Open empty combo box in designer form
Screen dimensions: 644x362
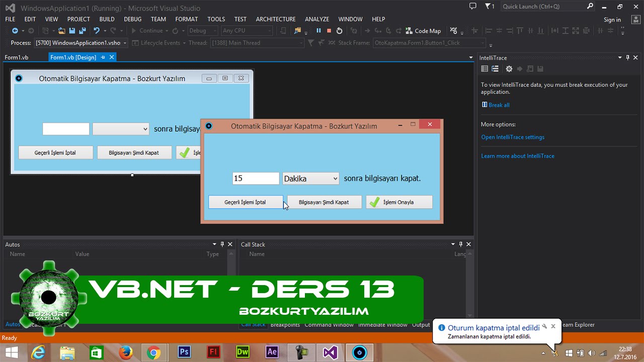pyautogui.click(x=121, y=129)
